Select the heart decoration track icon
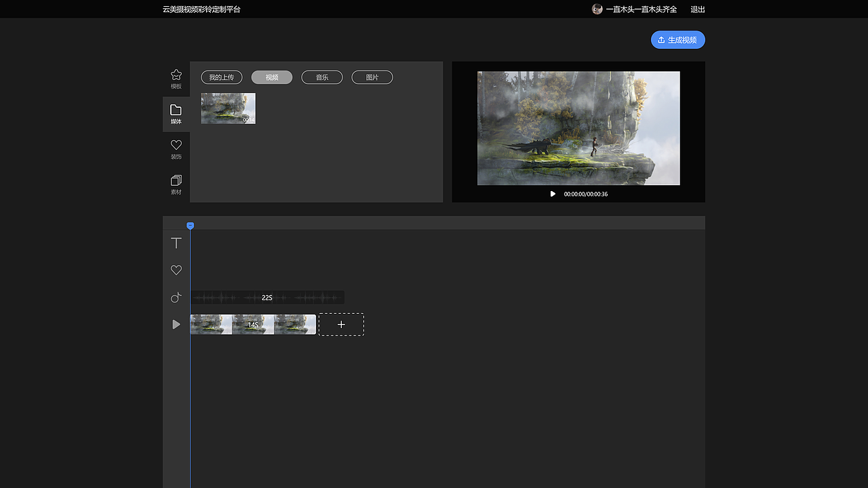 click(176, 270)
